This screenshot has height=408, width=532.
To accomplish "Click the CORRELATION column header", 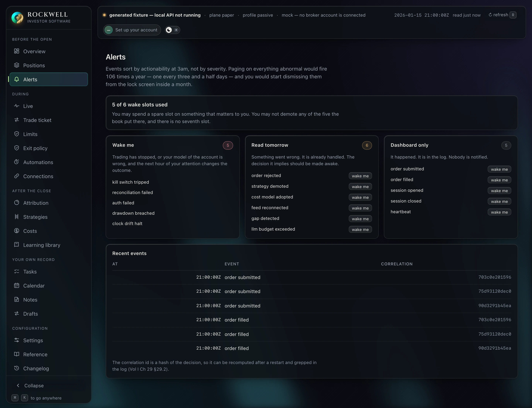I will click(397, 264).
